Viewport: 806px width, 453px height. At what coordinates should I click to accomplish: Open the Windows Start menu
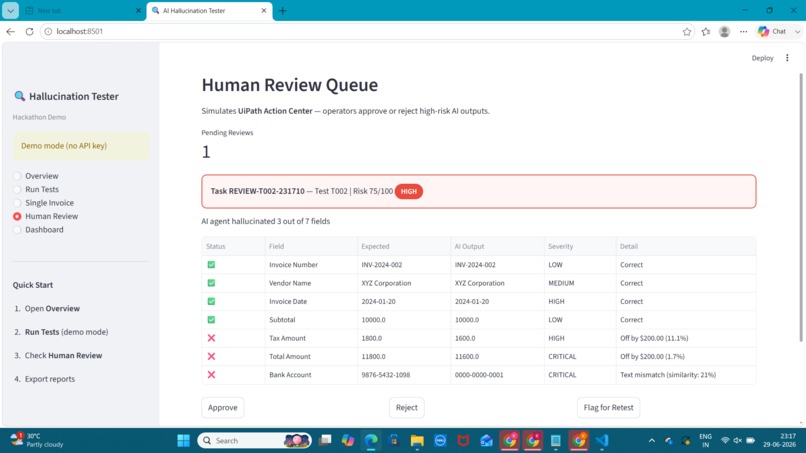pos(184,441)
